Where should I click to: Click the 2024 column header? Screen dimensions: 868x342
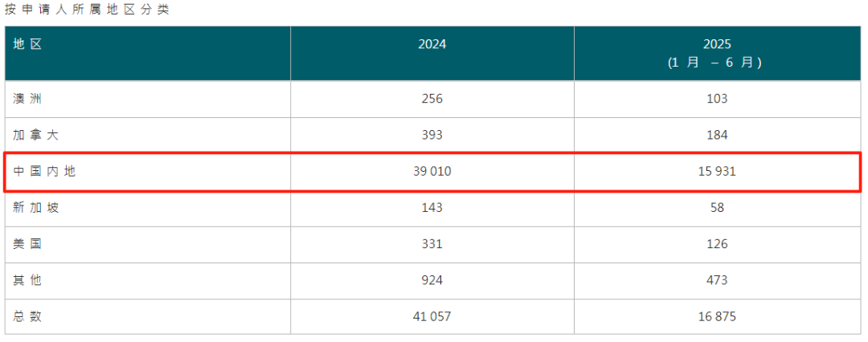coord(432,45)
